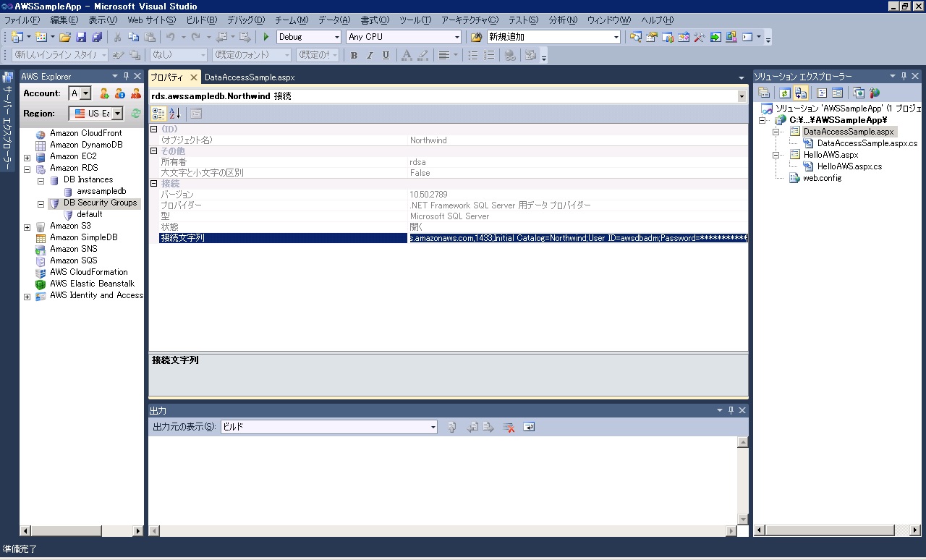
Task: Open the ヘルプ(H) menu
Action: pos(657,20)
